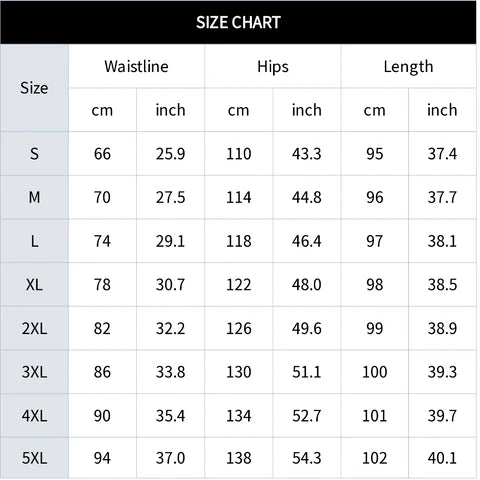The height and width of the screenshot is (480, 480).
Task: Click the 118 cm hips cell
Action: tap(239, 241)
